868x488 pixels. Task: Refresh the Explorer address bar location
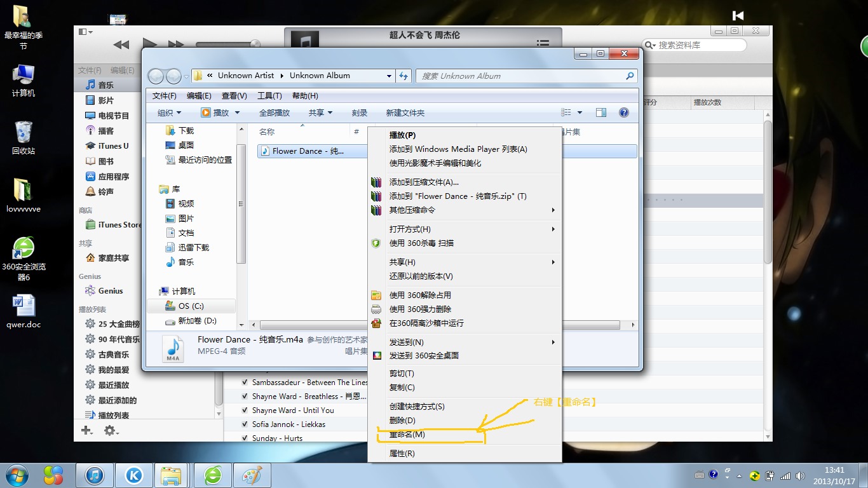[x=403, y=76]
